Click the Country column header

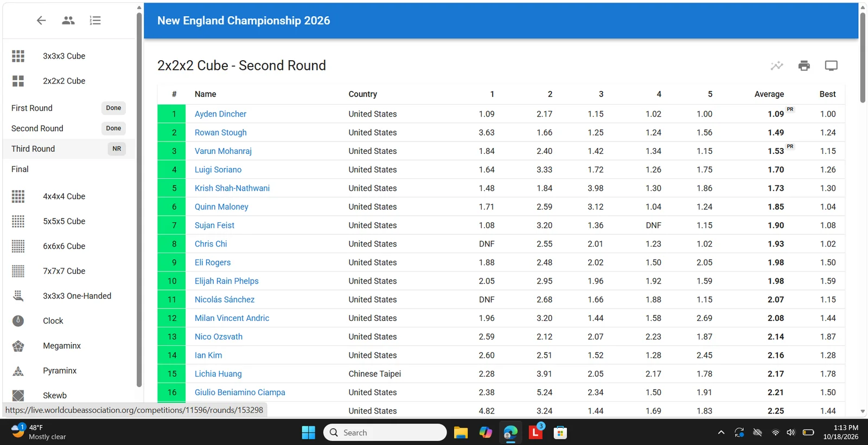pyautogui.click(x=362, y=94)
